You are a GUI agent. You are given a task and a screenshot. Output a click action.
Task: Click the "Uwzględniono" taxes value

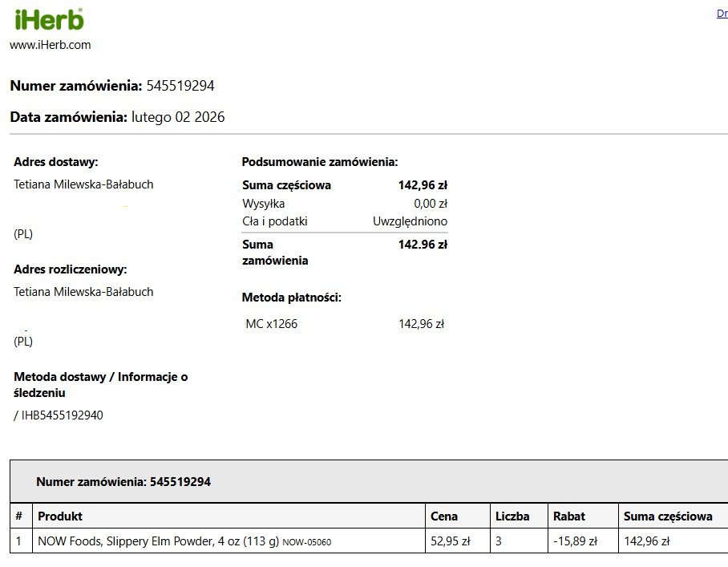pyautogui.click(x=410, y=221)
